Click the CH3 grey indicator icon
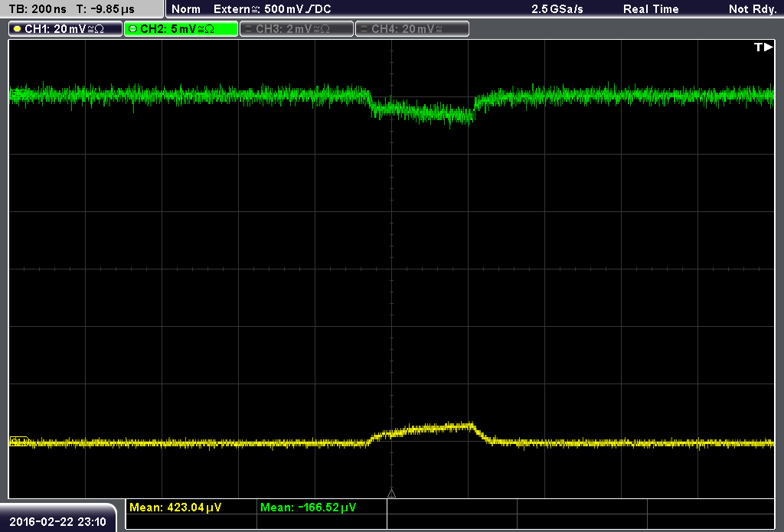Viewport: 784px width, 532px height. tap(249, 29)
